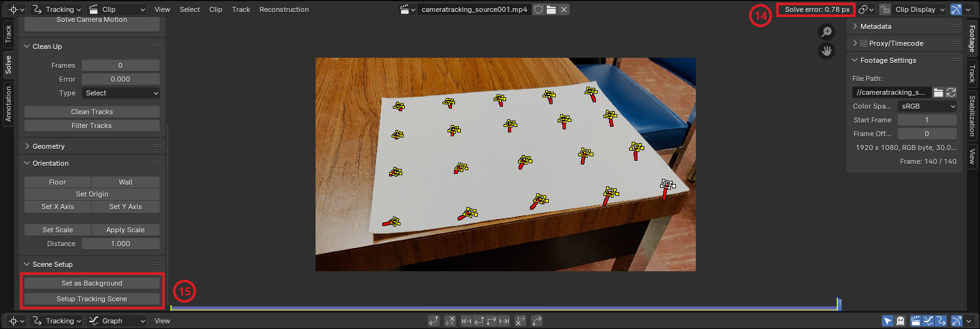Click the File Path text field
Screen dimensions: 980x329
click(x=892, y=92)
